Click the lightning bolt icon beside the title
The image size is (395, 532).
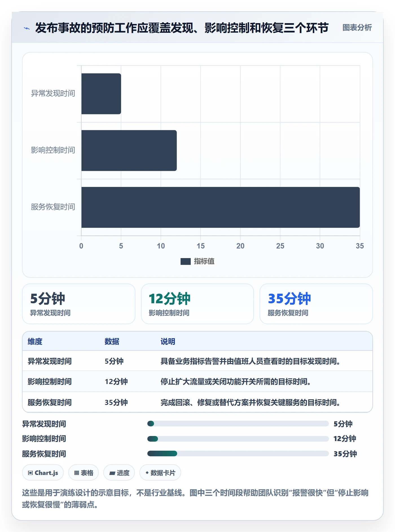coord(27,28)
